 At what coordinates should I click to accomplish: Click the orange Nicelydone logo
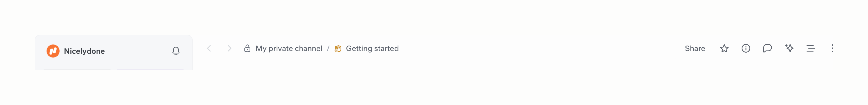(53, 51)
